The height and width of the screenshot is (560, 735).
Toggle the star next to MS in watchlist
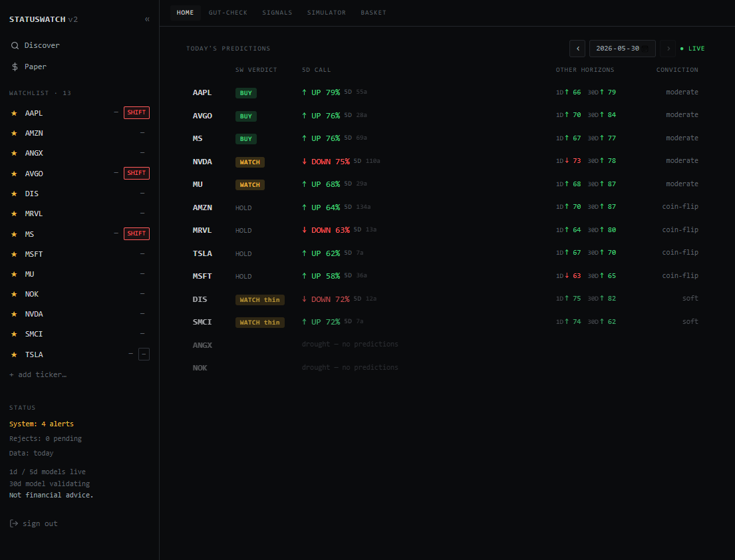(x=14, y=234)
